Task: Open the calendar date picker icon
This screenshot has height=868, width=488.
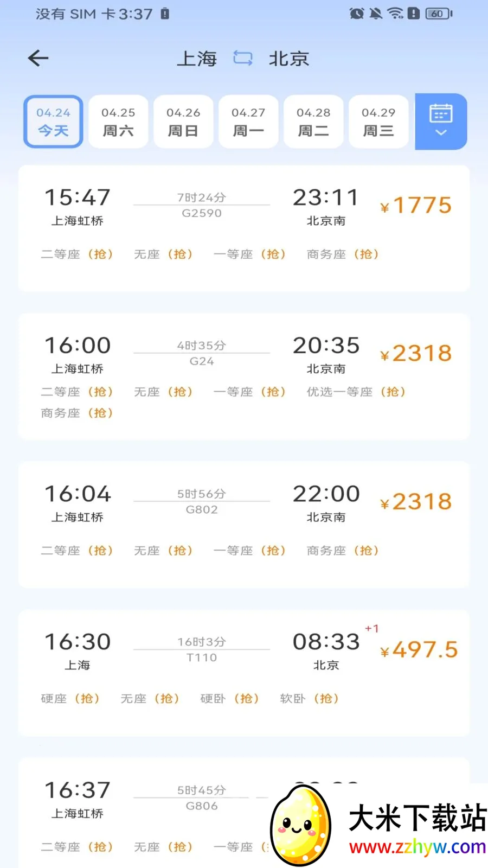Action: pyautogui.click(x=441, y=113)
